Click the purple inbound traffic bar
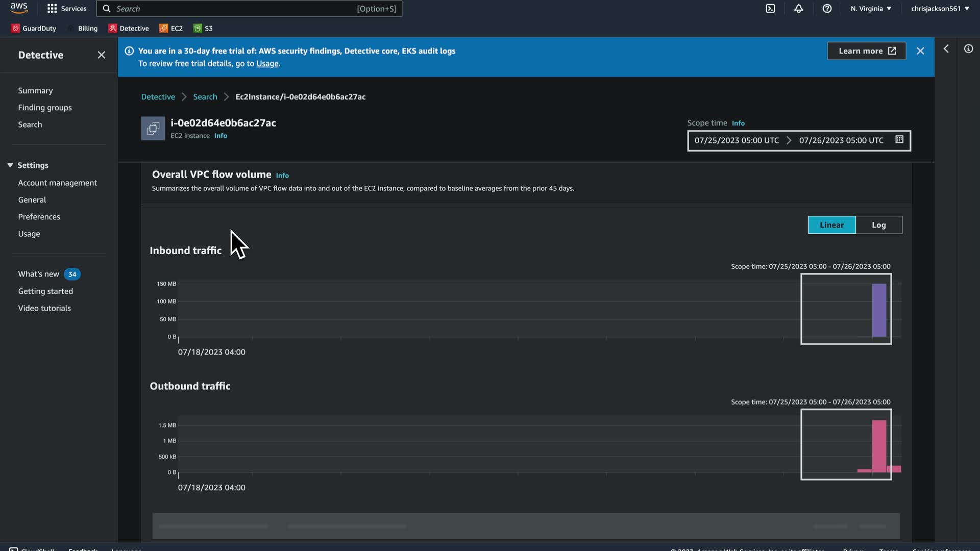The image size is (980, 551). point(879,310)
